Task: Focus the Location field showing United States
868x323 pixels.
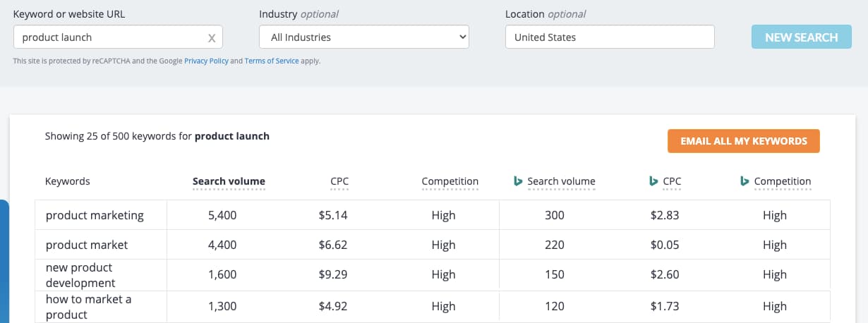Action: [x=610, y=37]
